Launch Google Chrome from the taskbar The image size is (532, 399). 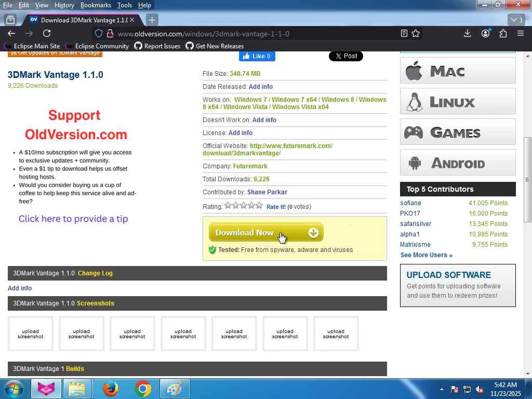click(x=143, y=389)
